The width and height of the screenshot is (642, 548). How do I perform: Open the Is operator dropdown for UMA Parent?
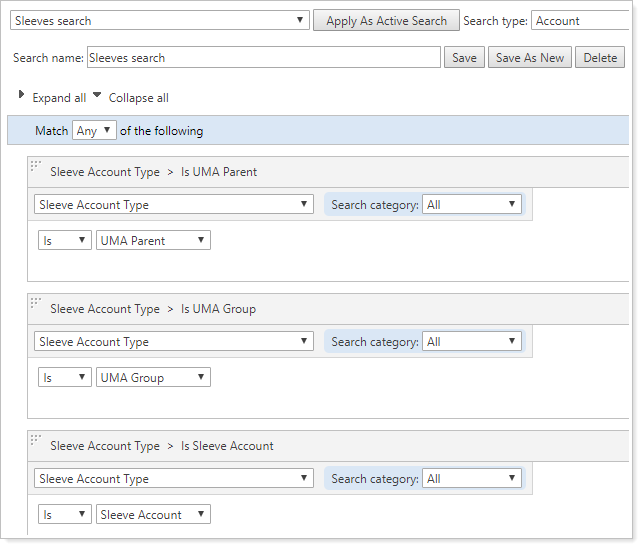pos(64,241)
